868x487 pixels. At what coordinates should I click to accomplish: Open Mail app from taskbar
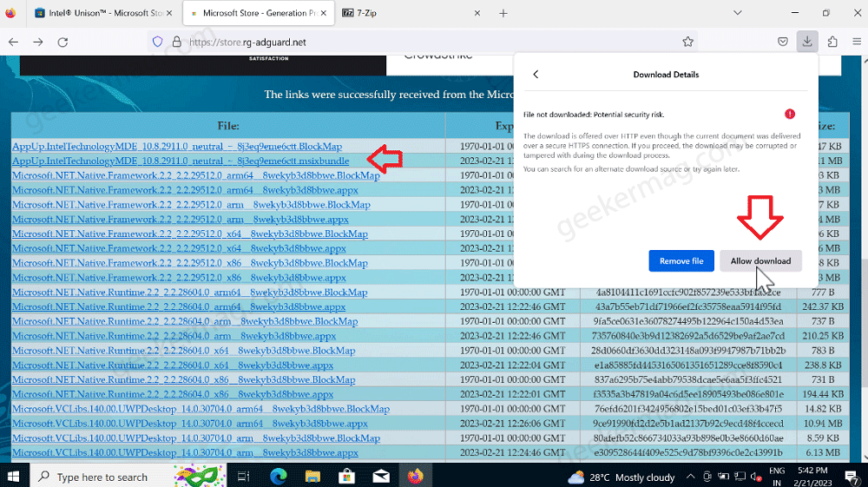point(381,477)
